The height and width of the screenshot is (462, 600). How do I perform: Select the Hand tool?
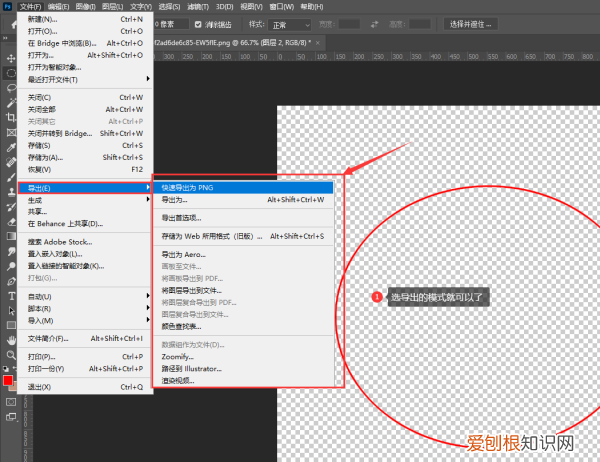11,340
